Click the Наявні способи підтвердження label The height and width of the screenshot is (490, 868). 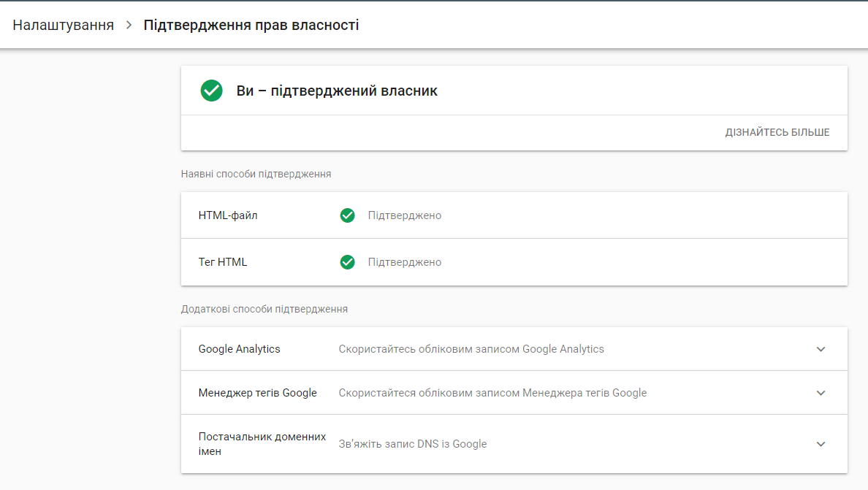pos(256,174)
